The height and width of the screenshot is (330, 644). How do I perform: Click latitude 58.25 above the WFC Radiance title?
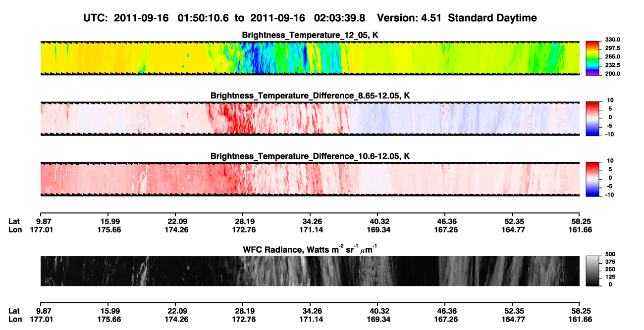click(579, 221)
